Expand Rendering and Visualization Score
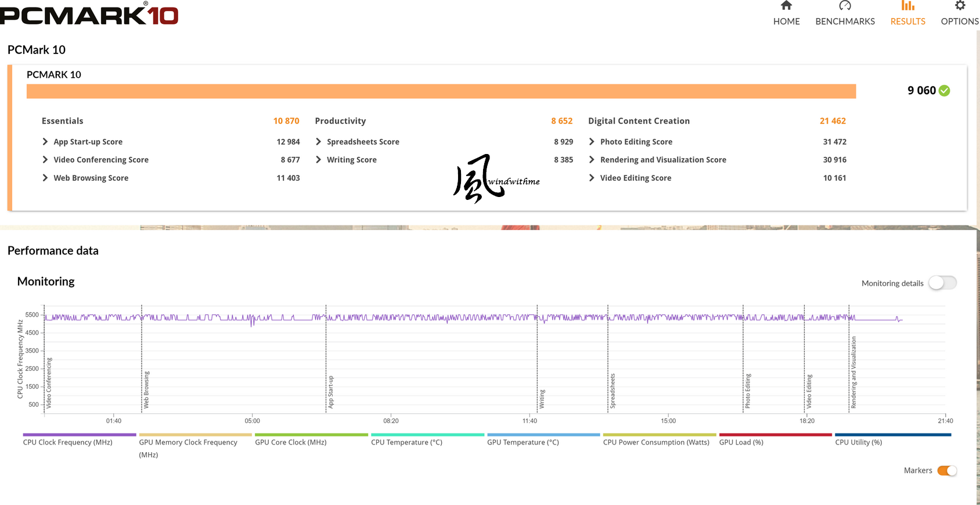 [x=592, y=160]
